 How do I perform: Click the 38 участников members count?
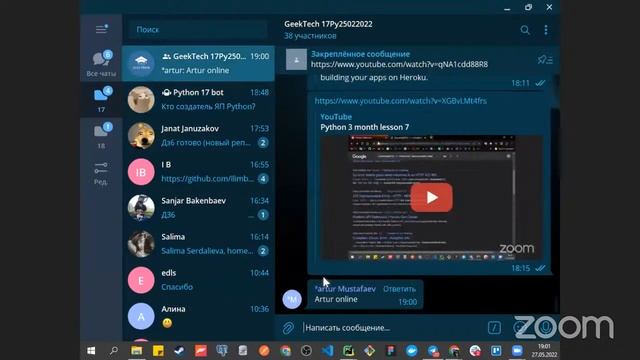point(310,36)
